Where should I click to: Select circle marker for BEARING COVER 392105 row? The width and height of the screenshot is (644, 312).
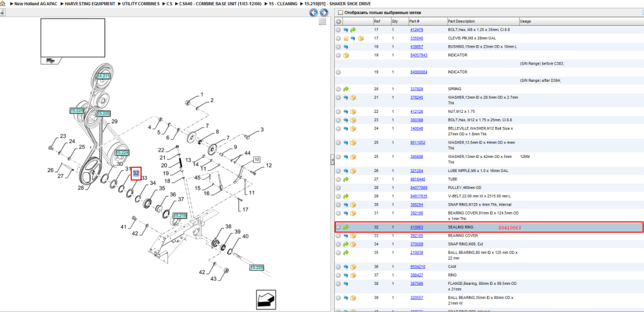coord(339,236)
